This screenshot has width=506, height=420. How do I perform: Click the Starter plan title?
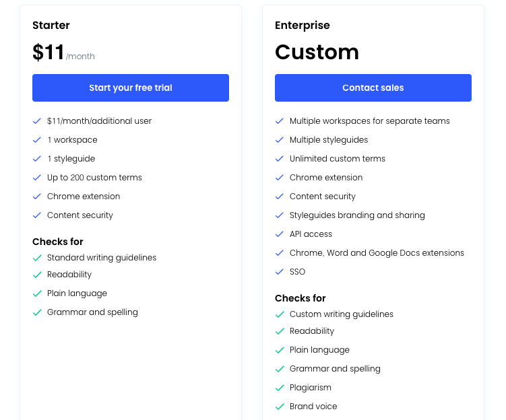coord(51,25)
